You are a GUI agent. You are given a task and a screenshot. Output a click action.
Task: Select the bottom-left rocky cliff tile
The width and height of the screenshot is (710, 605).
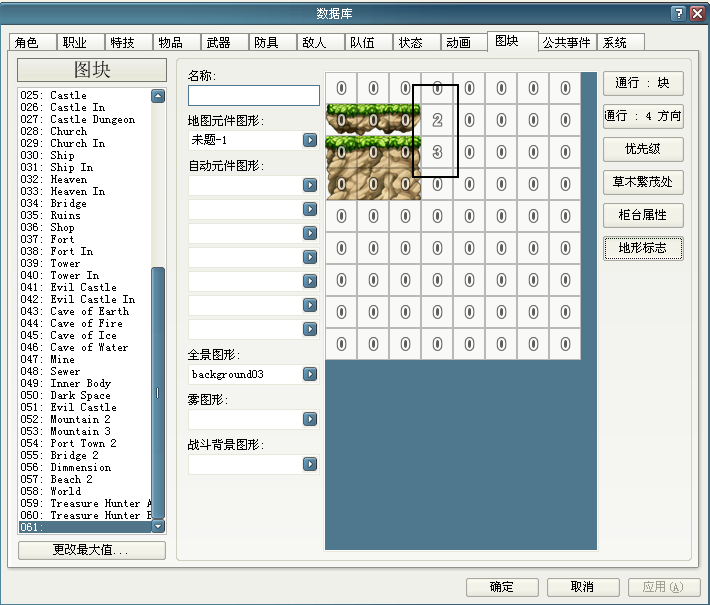[x=341, y=184]
